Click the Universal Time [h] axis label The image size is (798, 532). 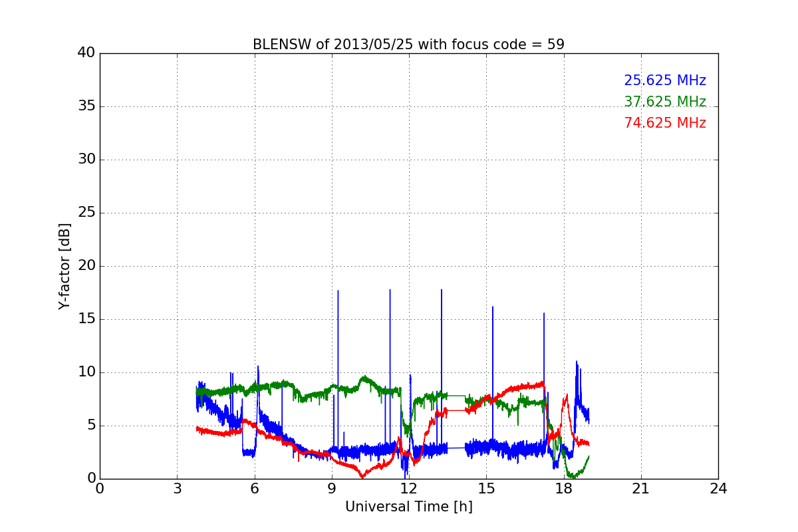tap(408, 507)
